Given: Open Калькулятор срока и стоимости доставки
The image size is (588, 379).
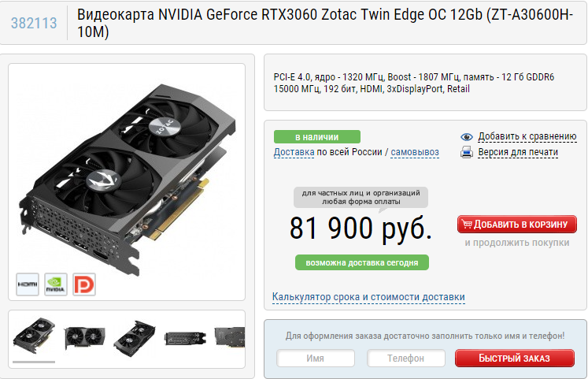Looking at the screenshot, I should point(368,297).
